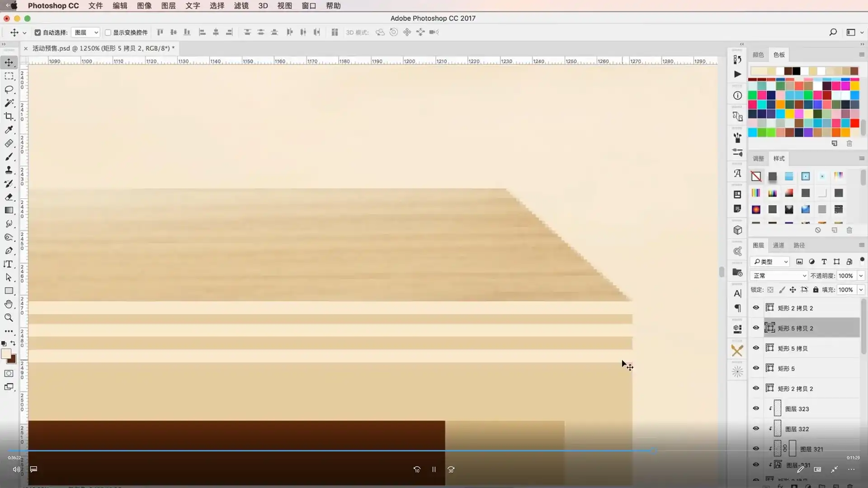
Task: Click the foreground color swatch
Action: pos(6,354)
